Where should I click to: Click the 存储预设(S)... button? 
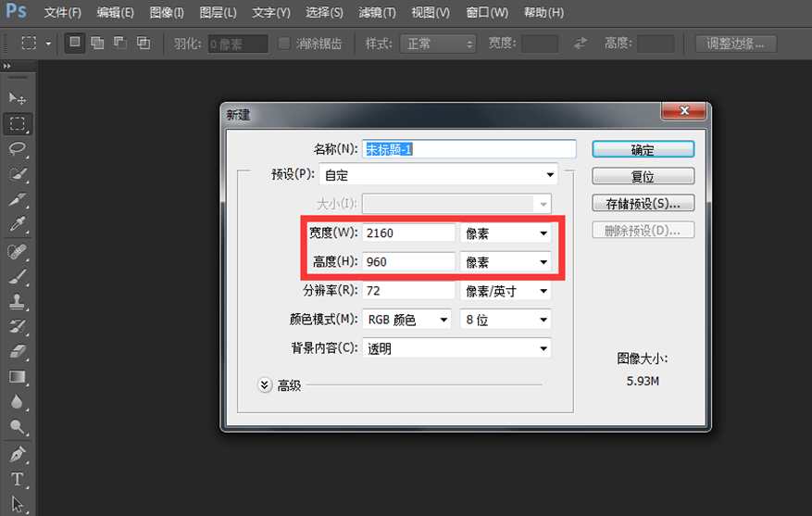[x=643, y=203]
